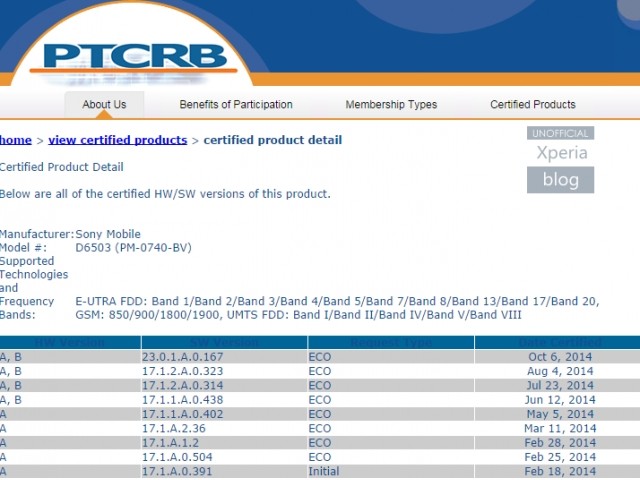Click the E-UTRA FDD bands line
Image resolution: width=640 pixels, height=480 pixels.
tap(337, 301)
